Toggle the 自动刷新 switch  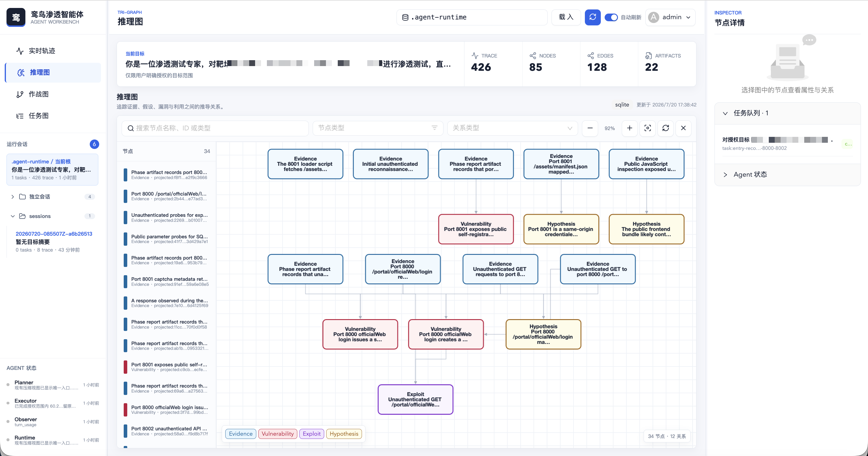pos(611,17)
